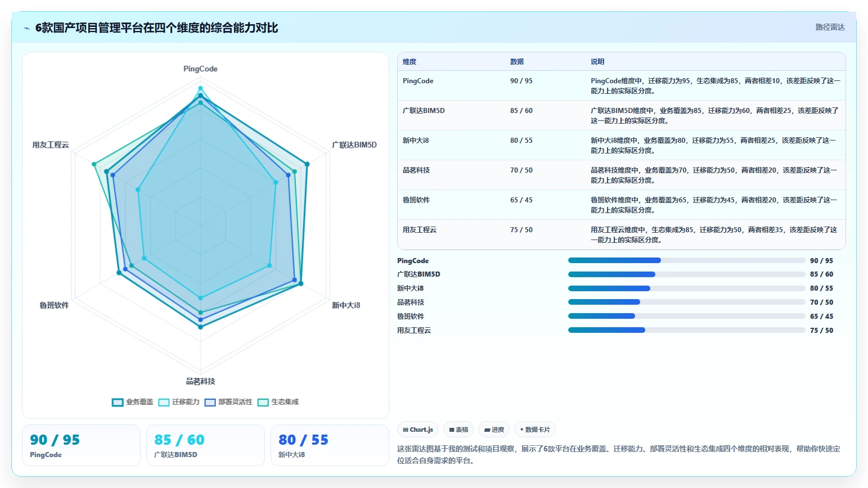Click the 鲁班软件 progress bar
This screenshot has height=488, width=868.
(x=687, y=316)
